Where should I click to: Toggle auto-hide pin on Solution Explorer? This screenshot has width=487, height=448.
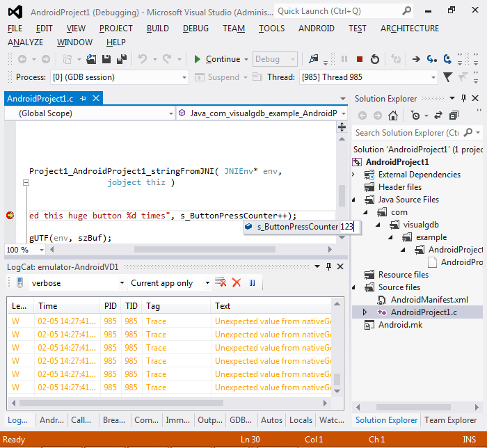[464, 98]
